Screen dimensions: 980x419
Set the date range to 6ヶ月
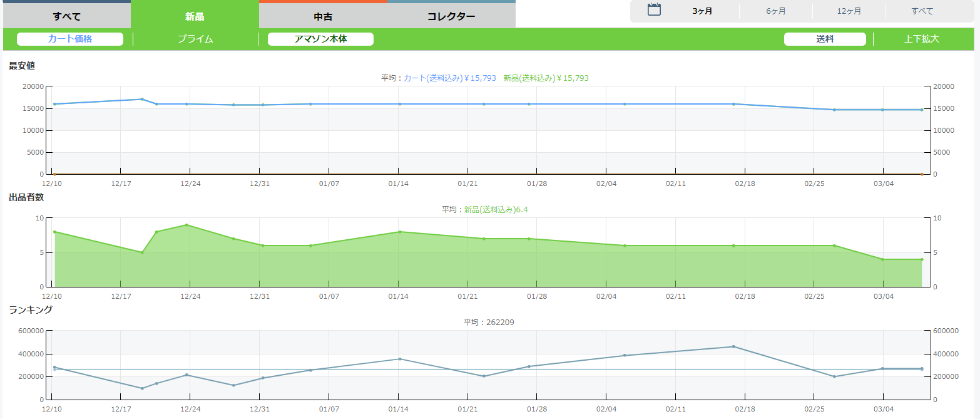776,11
